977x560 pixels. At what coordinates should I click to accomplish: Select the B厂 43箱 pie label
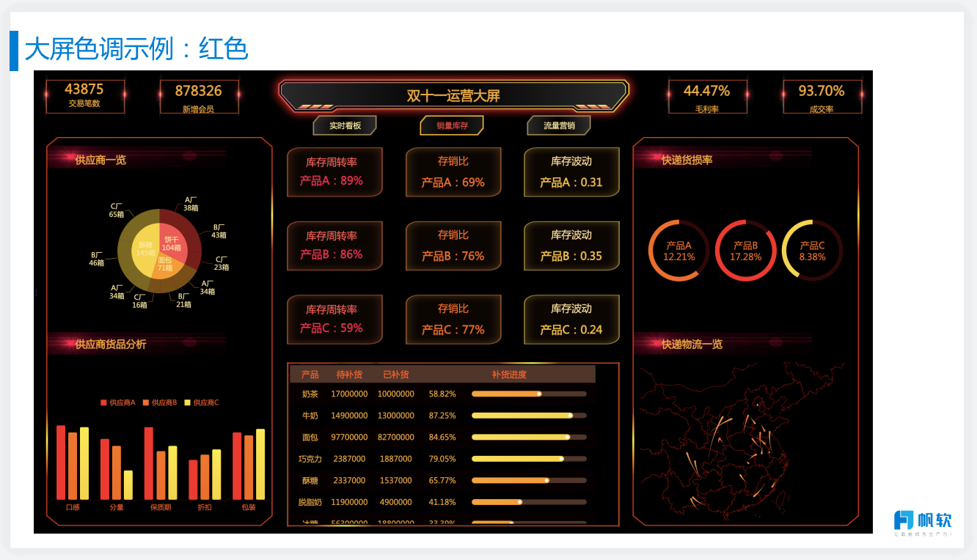219,232
